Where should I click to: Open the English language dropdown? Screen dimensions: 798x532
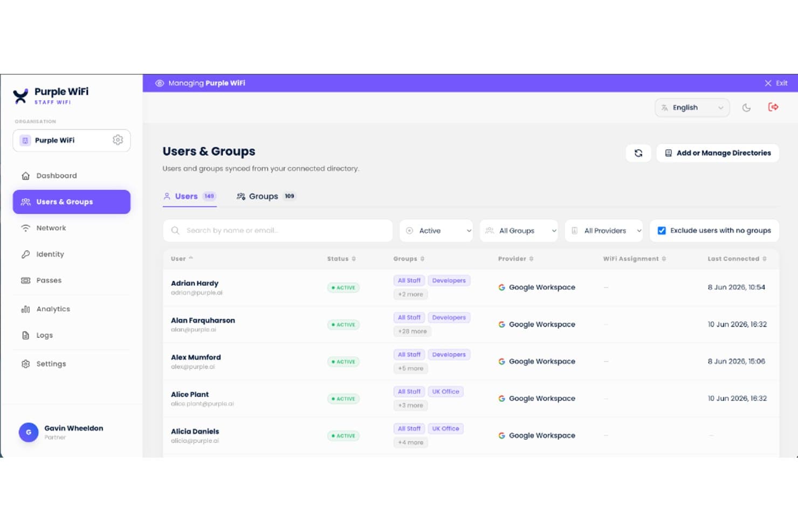click(x=692, y=108)
